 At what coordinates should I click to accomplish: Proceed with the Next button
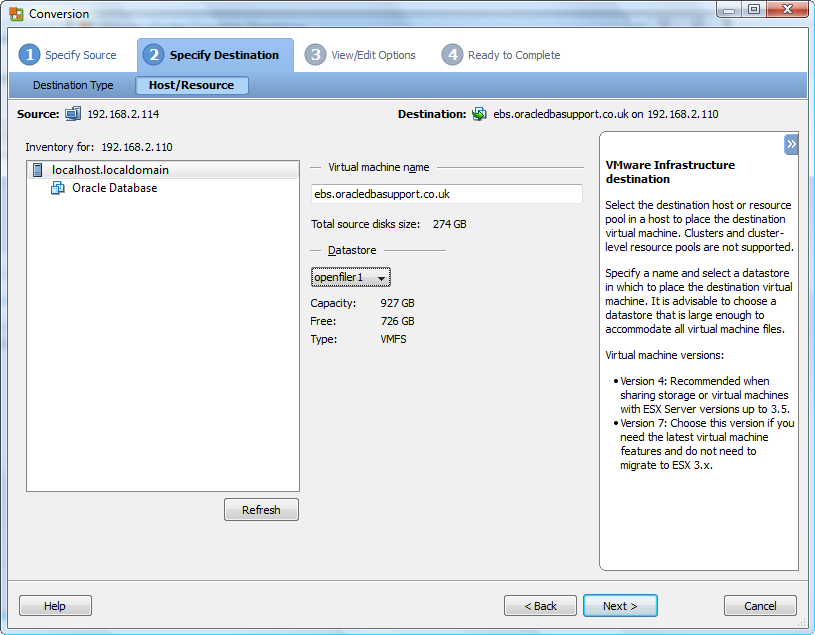pos(620,606)
